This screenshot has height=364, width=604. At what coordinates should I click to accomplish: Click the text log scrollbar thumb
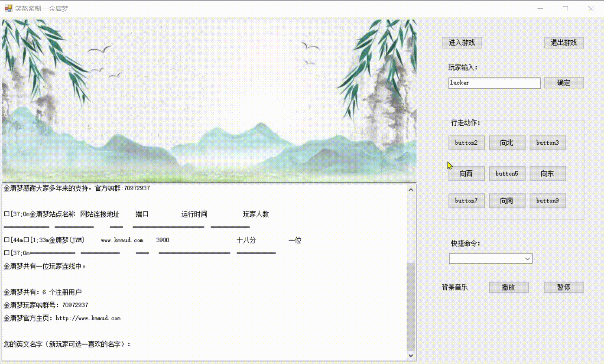[x=411, y=306]
